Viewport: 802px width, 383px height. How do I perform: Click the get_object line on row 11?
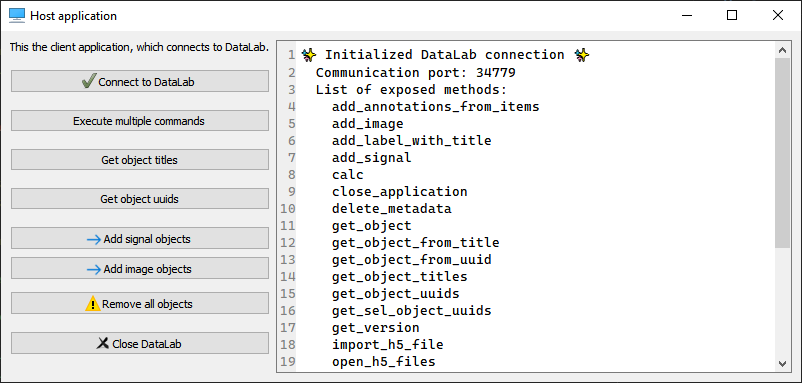[371, 226]
